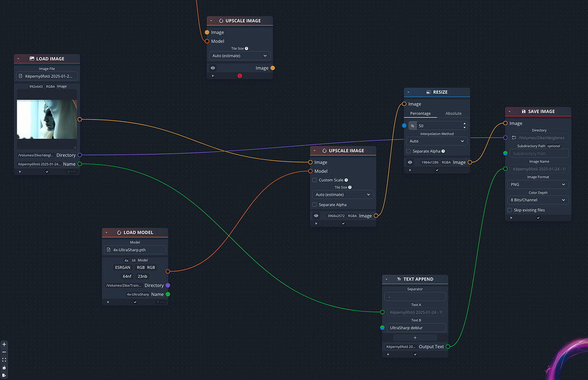Click the Tt icon on the Text Append node

tap(399, 279)
